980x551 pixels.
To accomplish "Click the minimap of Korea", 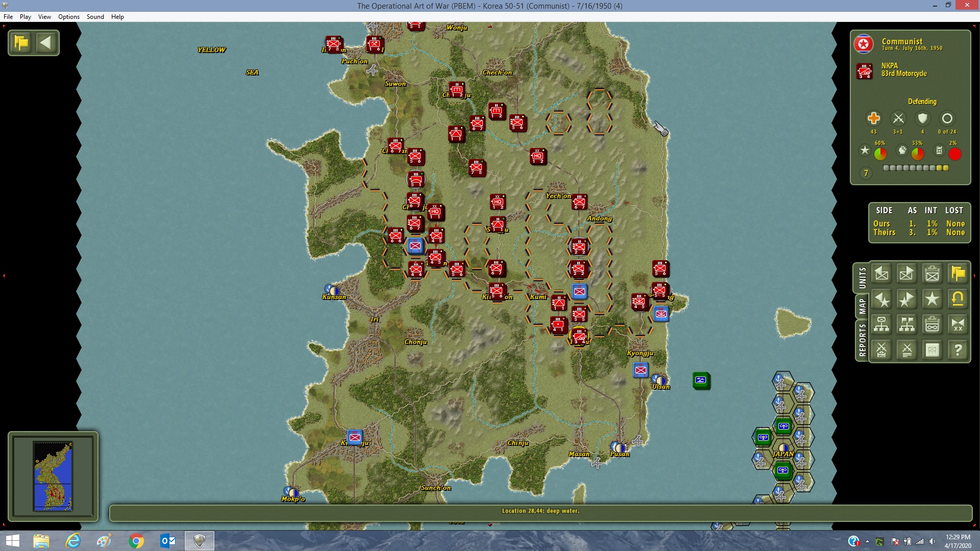I will 53,476.
